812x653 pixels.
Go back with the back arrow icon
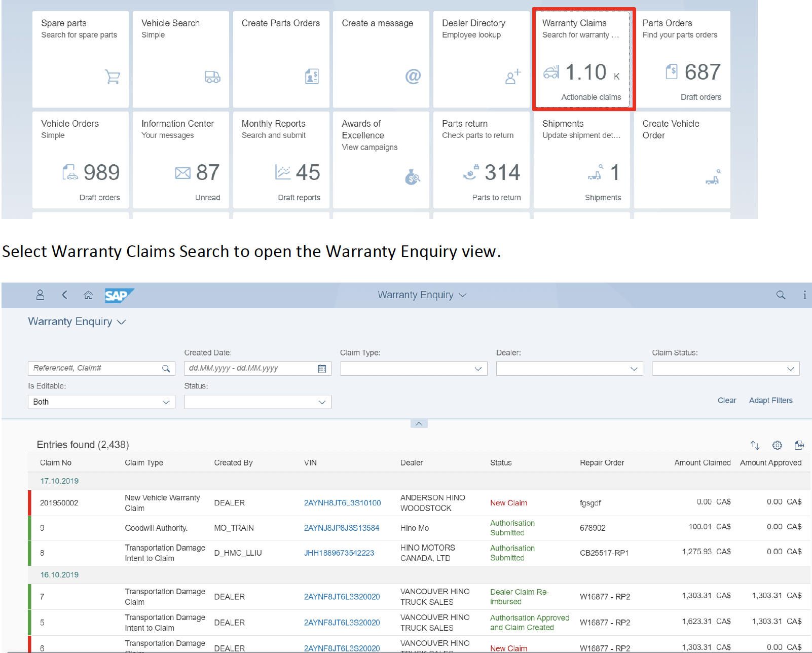64,295
